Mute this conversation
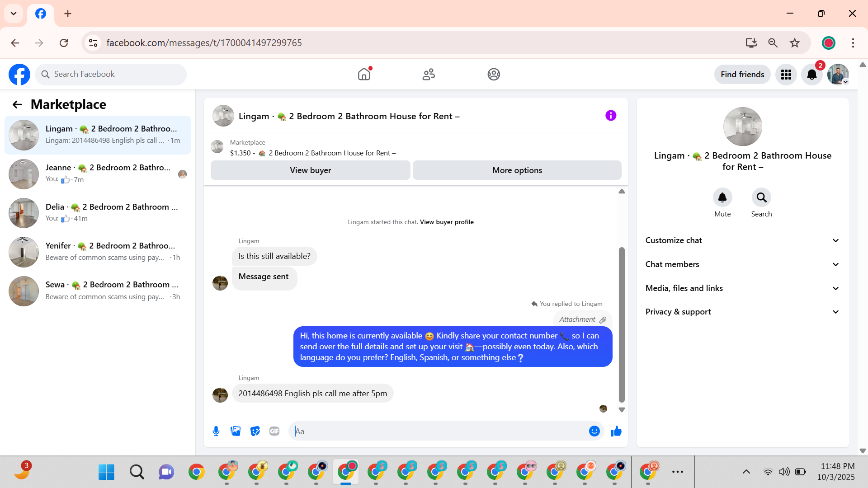Viewport: 868px width, 488px height. click(722, 197)
